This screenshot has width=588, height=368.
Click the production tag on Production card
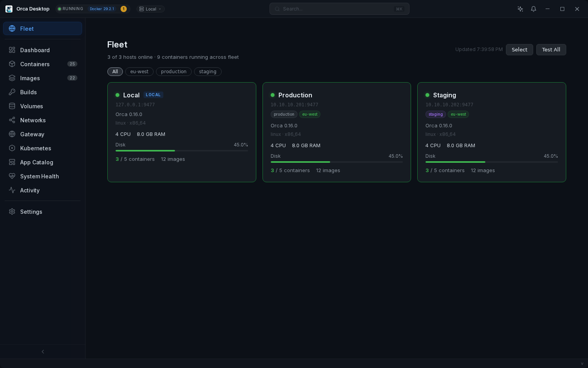click(284, 114)
